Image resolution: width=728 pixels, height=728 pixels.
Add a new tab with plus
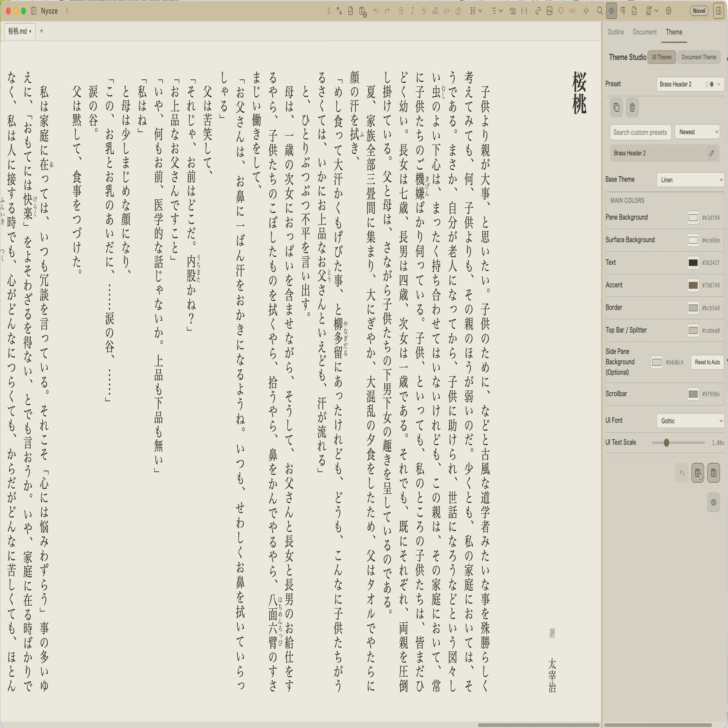(41, 31)
